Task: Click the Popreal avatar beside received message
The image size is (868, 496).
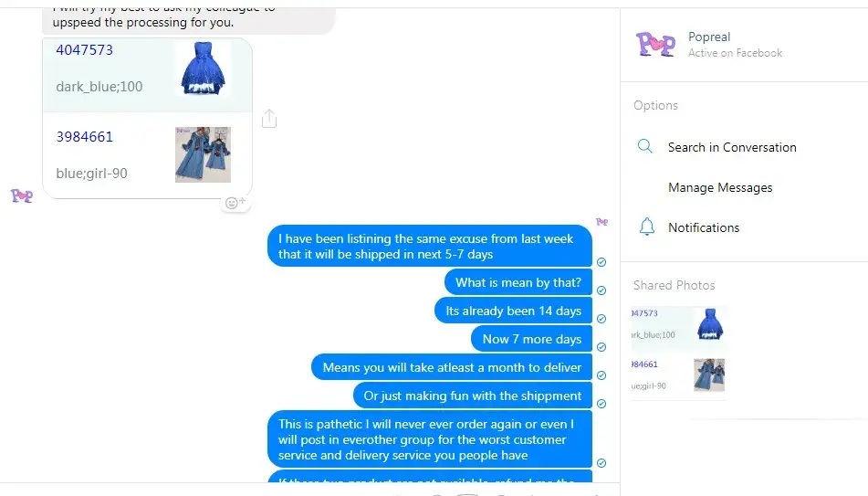Action: (x=22, y=195)
